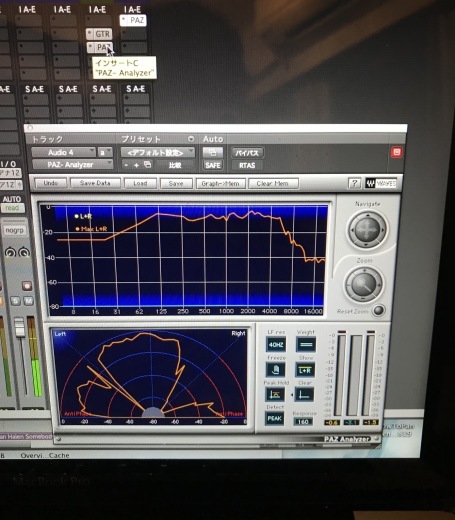Click the 'Max L+R' legend entry
455x520 pixels.
(91, 229)
